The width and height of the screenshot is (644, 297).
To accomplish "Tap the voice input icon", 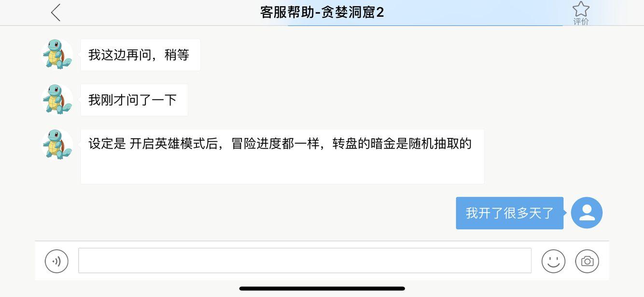I will [x=56, y=261].
